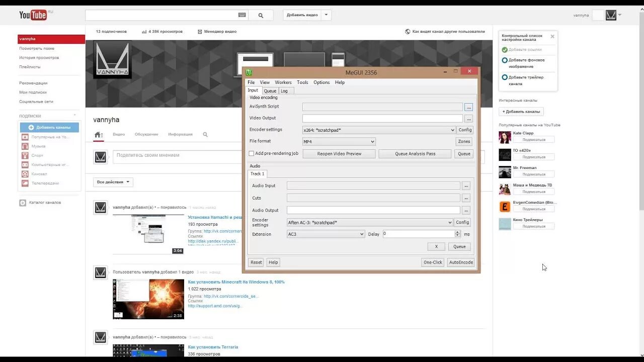The image size is (644, 362).
Task: Click the Музыка subscription icon
Action: click(x=25, y=146)
